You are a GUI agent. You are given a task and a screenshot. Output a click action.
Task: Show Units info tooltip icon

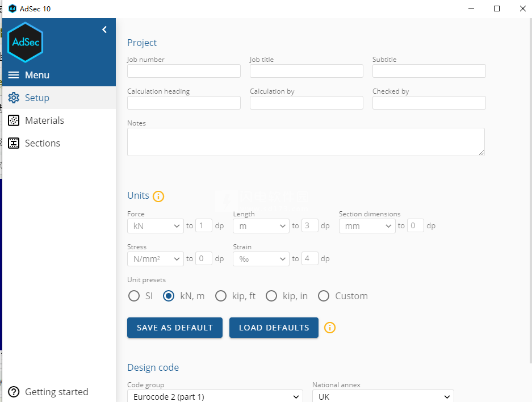[x=158, y=196]
